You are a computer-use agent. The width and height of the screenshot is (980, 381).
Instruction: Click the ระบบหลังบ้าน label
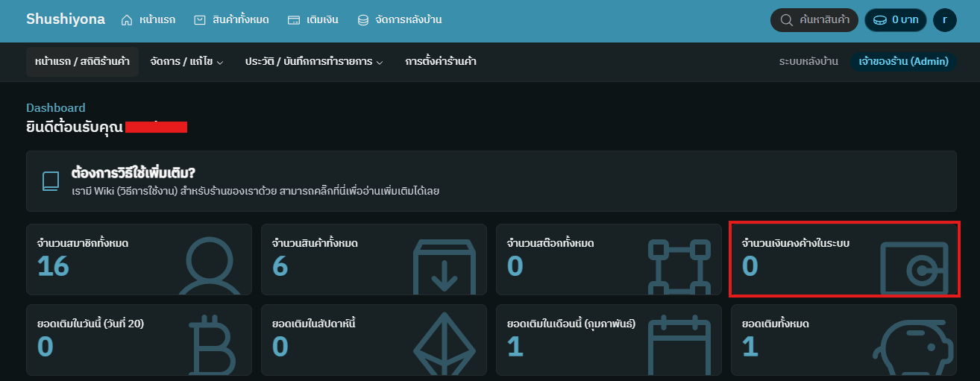808,61
